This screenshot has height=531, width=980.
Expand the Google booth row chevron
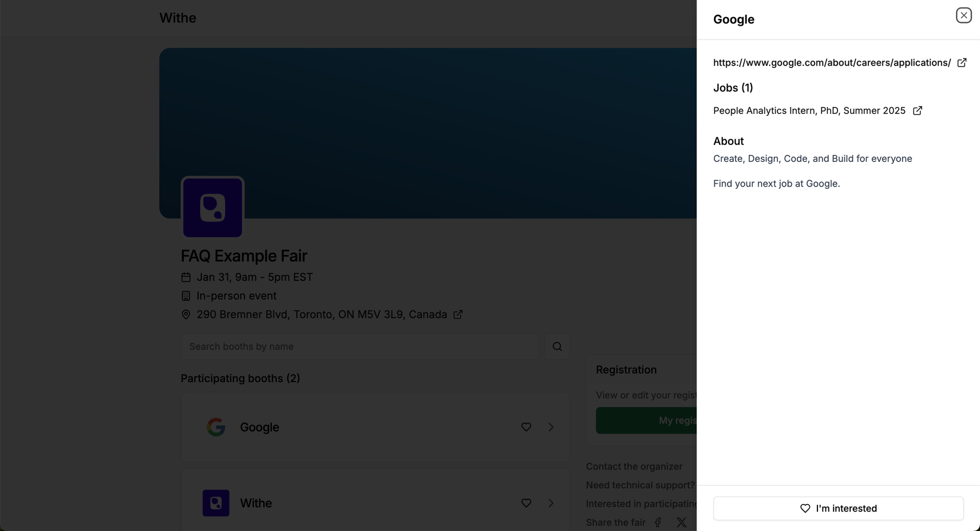551,427
